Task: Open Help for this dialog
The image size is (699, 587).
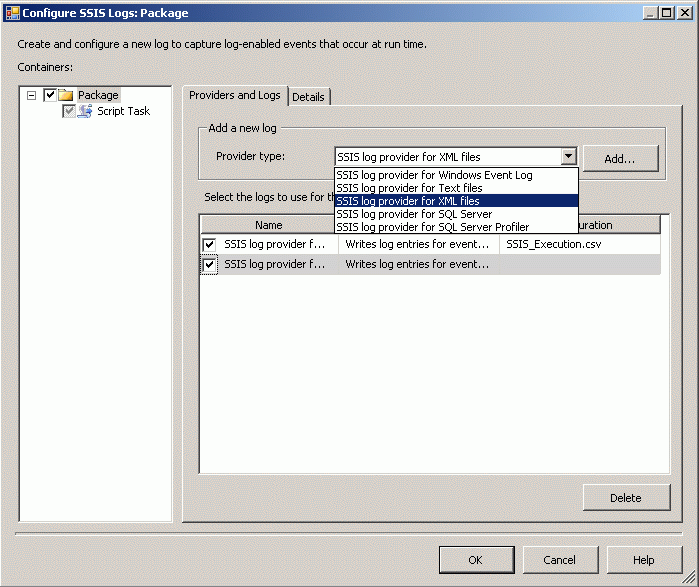Action: 644,560
